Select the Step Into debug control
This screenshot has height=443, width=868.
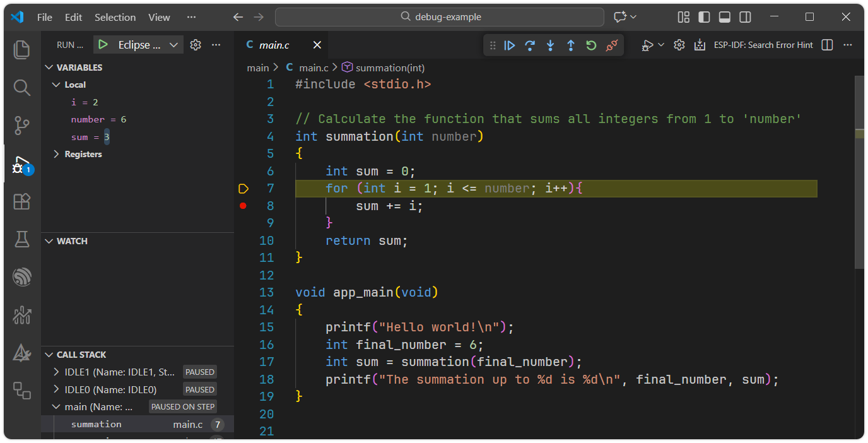(550, 45)
